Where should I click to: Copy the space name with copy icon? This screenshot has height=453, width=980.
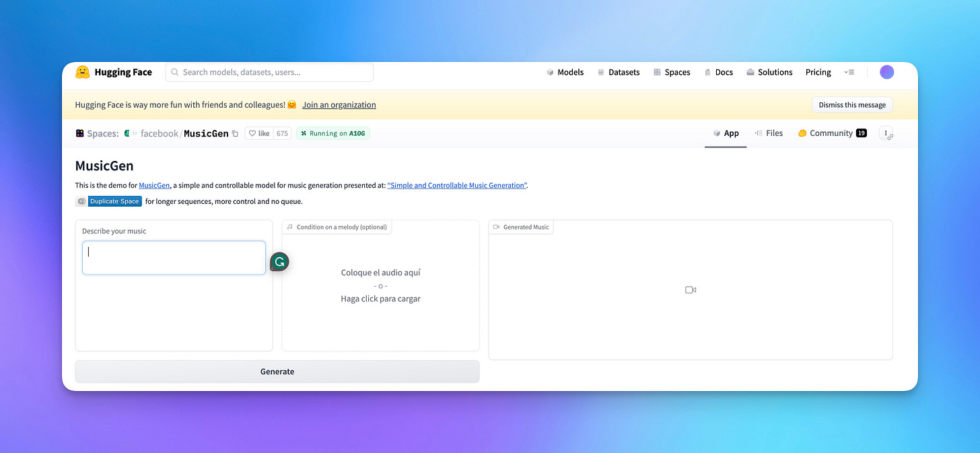coord(235,133)
